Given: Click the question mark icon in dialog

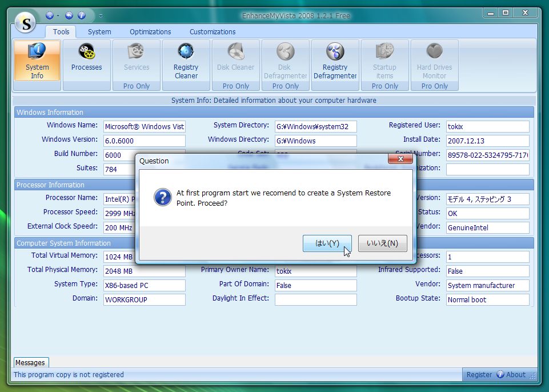Looking at the screenshot, I should [162, 197].
